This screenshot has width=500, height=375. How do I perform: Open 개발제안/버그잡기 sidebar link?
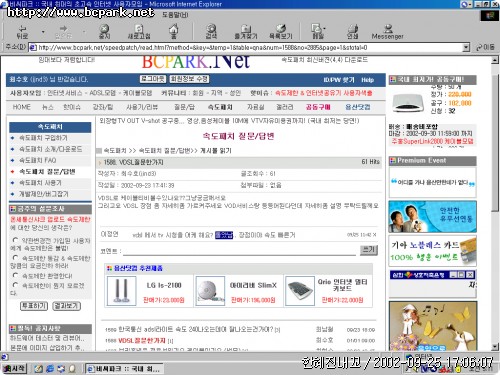click(x=44, y=194)
